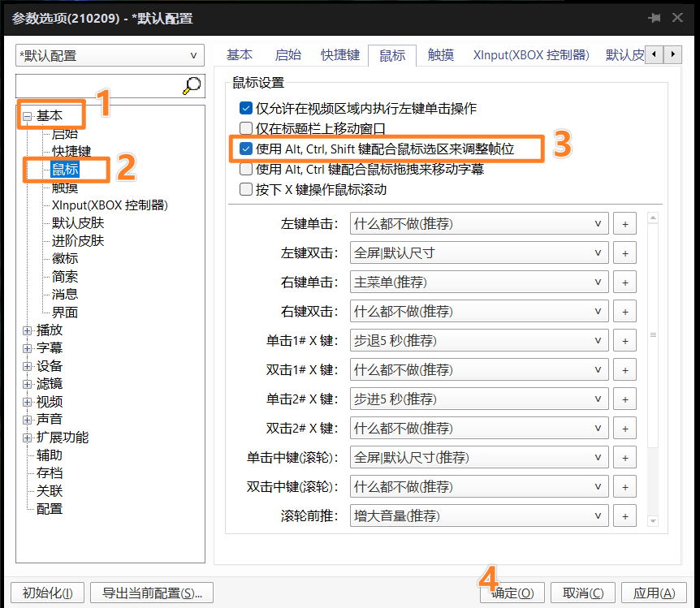
Task: Uncheck 仅允许在视频区域内执行左键单击操作
Action: pos(246,108)
